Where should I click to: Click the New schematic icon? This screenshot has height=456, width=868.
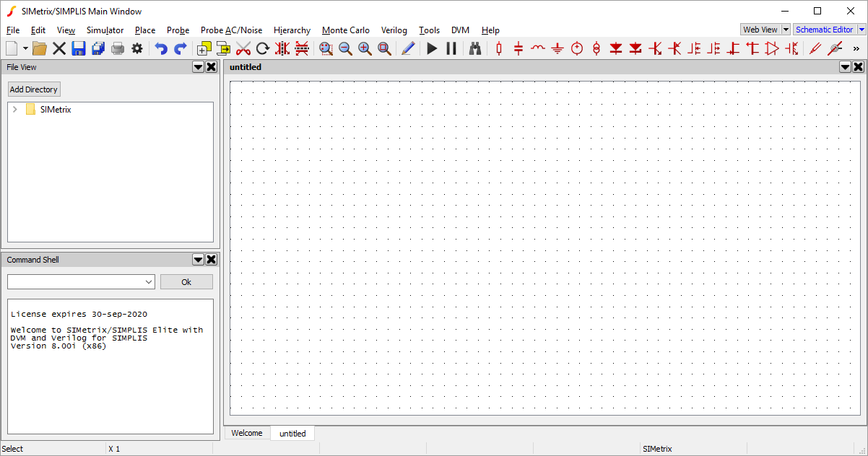12,48
